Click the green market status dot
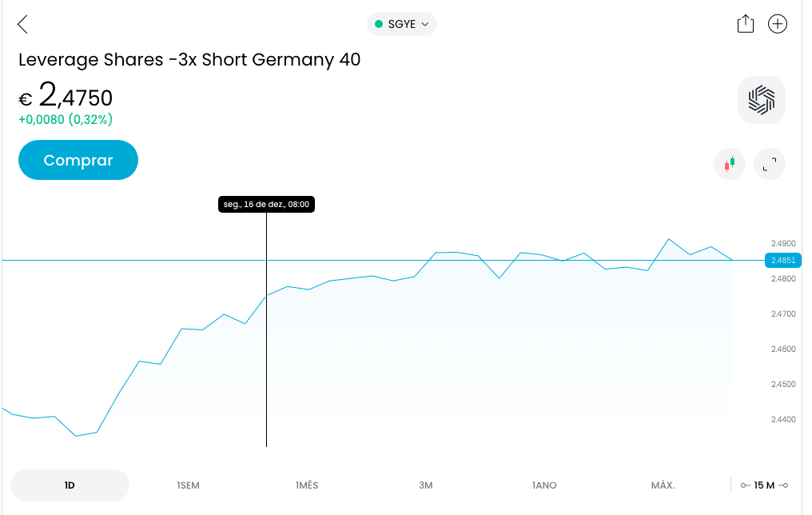Screen dimensions: 812x515 click(379, 24)
